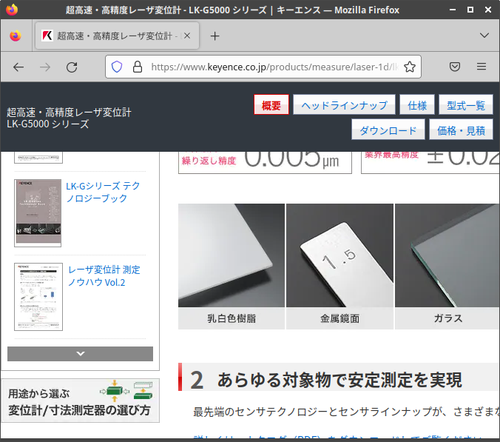The image size is (500, 442).
Task: Switch to the 仕様 tab
Action: [417, 105]
